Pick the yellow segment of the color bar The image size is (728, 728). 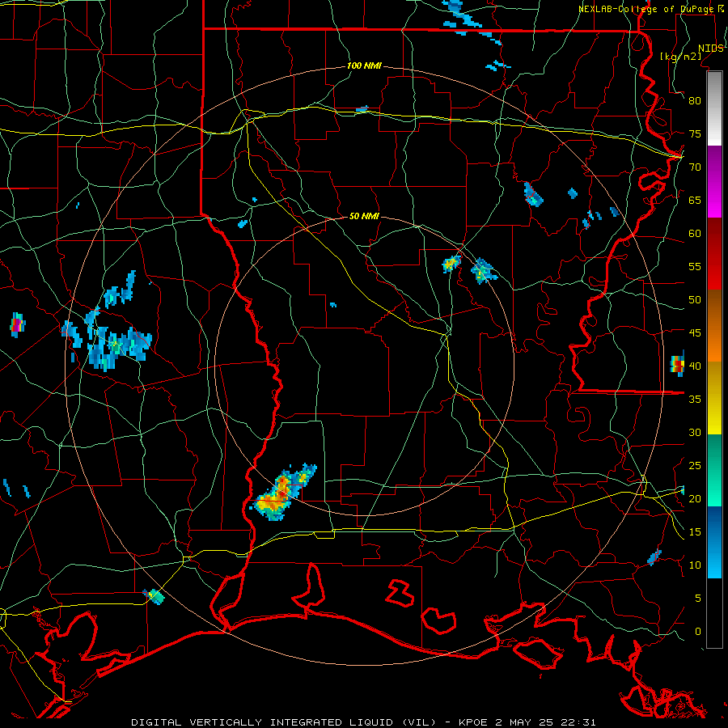[714, 398]
